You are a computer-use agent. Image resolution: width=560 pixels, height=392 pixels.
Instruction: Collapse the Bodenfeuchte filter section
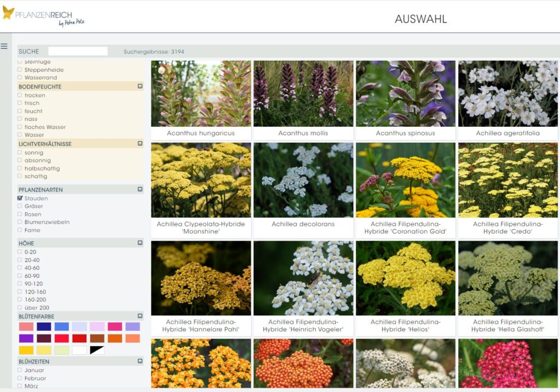tap(140, 86)
